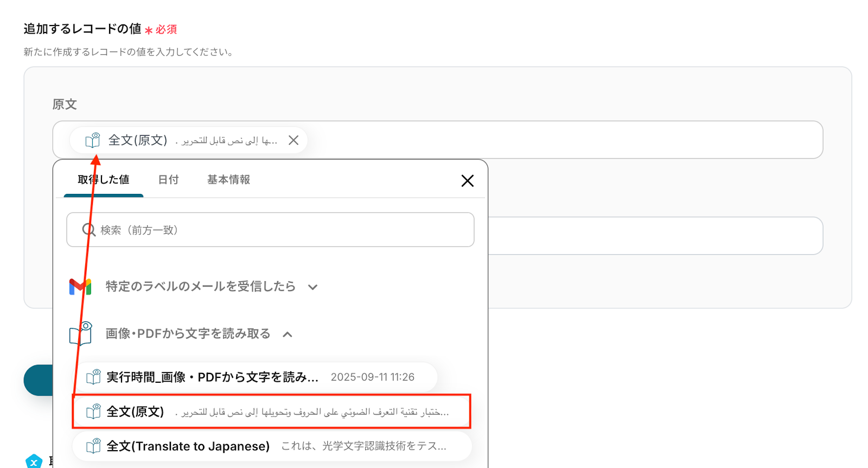Click the Gmail icon next to 特定のラベル trigger

[x=80, y=286]
